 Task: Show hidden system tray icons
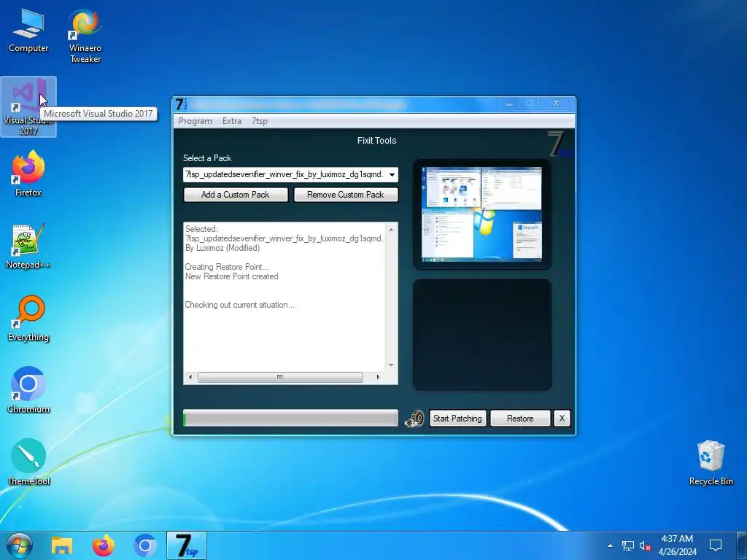pyautogui.click(x=610, y=545)
